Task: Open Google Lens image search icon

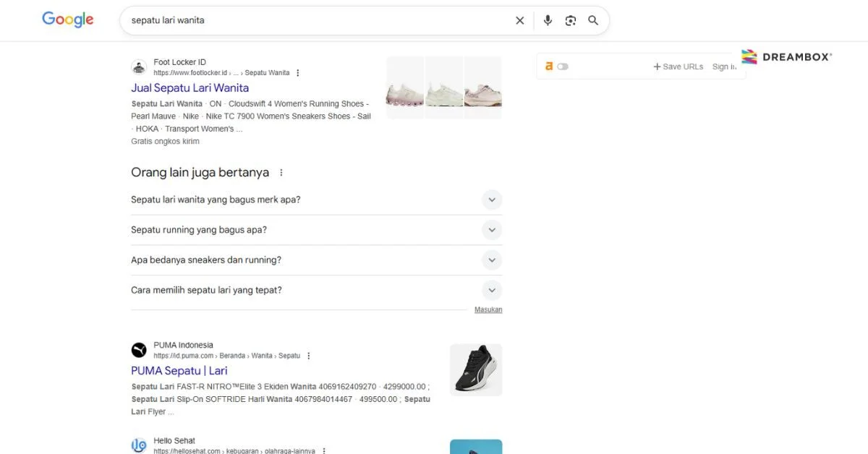Action: coord(571,20)
